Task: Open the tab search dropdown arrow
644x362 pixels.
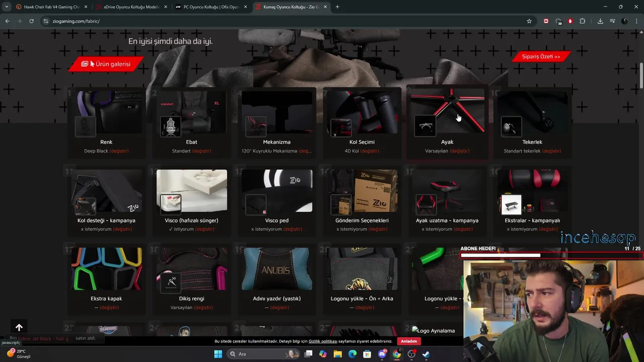Action: 7,7
